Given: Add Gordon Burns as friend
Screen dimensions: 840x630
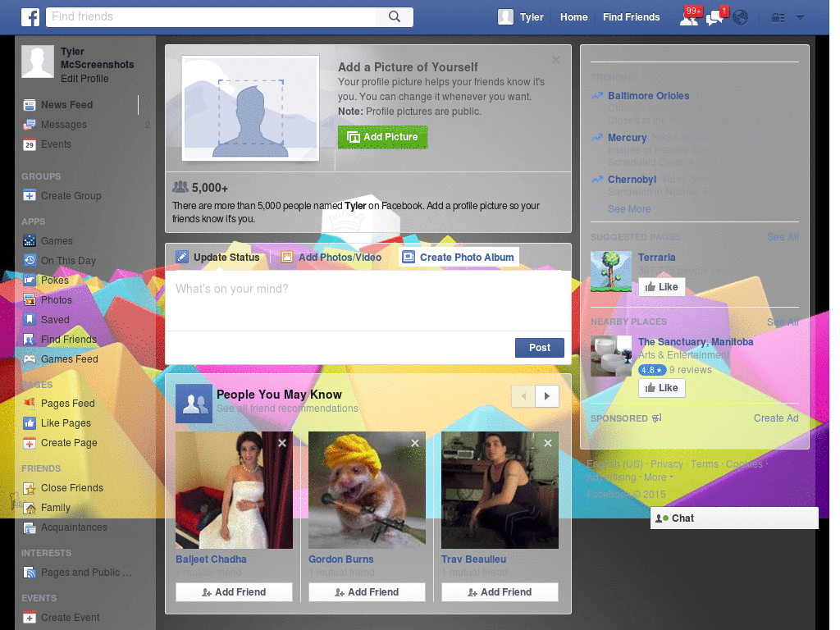Looking at the screenshot, I should point(367,592).
